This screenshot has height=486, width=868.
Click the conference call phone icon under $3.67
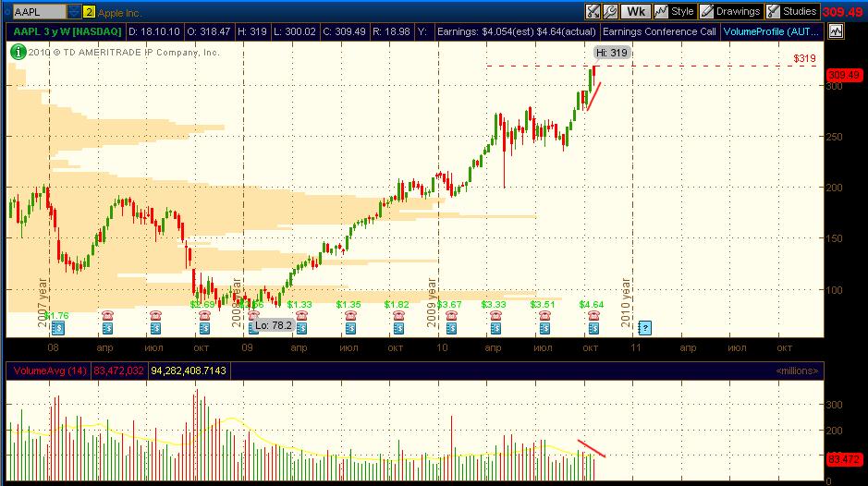451,315
